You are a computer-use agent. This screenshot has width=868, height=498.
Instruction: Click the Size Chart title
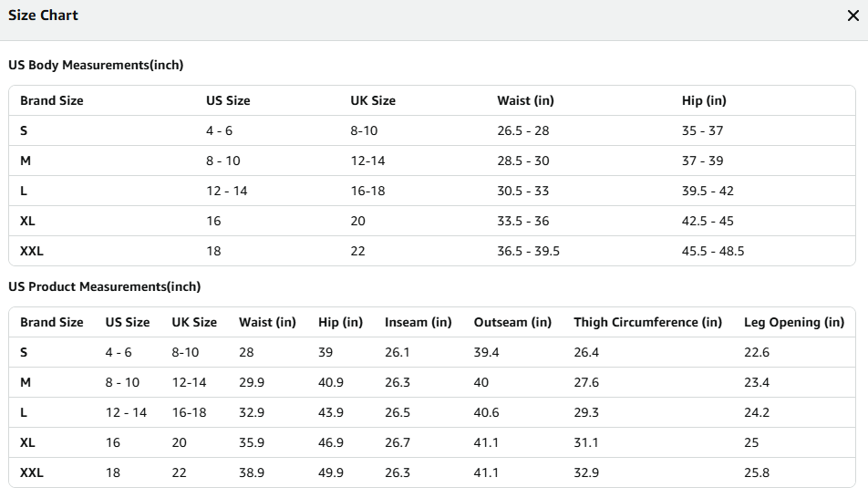(x=43, y=16)
